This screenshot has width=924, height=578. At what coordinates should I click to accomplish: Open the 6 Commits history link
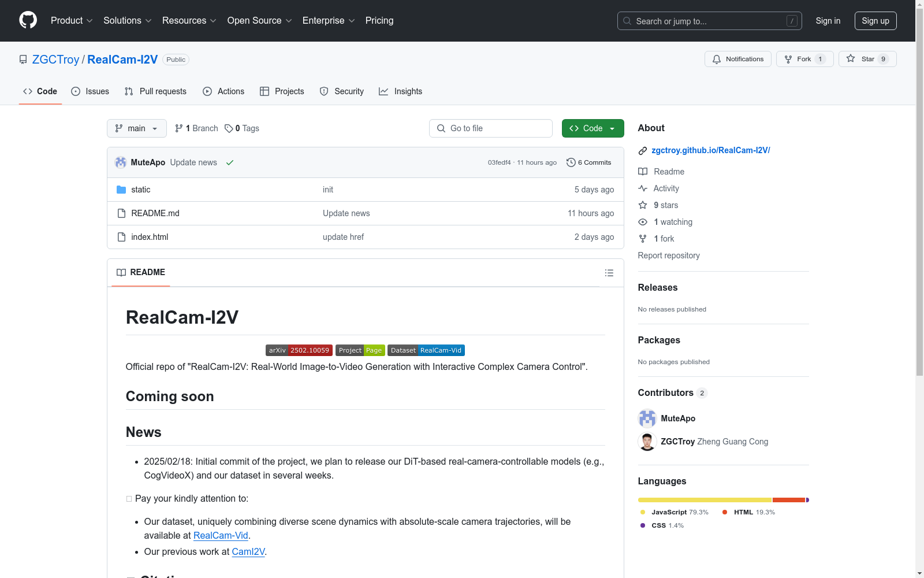coord(589,162)
